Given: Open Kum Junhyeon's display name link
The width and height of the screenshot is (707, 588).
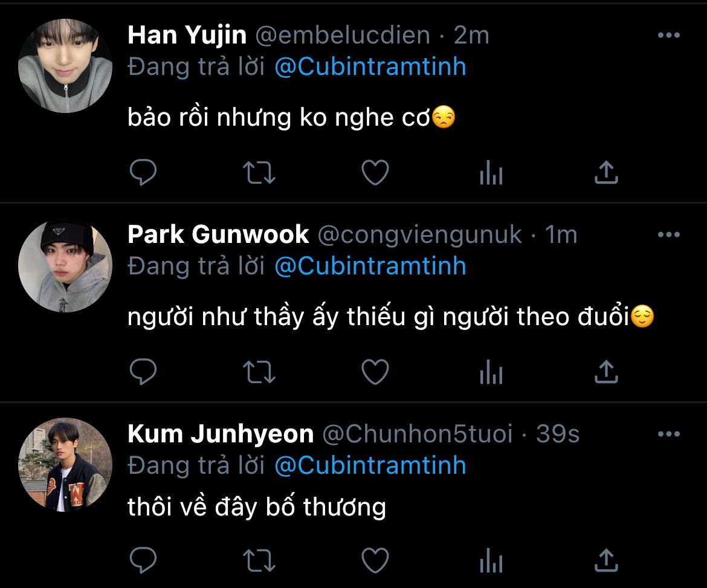Looking at the screenshot, I should [x=221, y=434].
